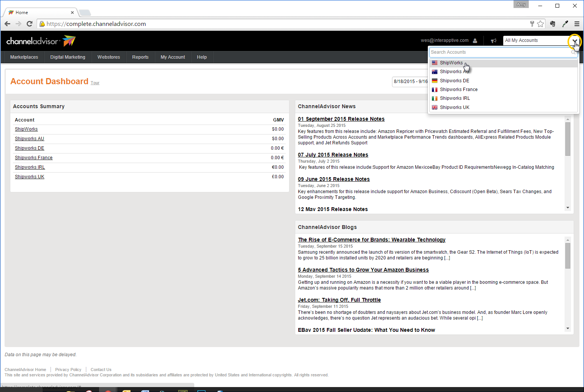Click wes@interapptive.com user email
584x392 pixels.
click(x=445, y=40)
